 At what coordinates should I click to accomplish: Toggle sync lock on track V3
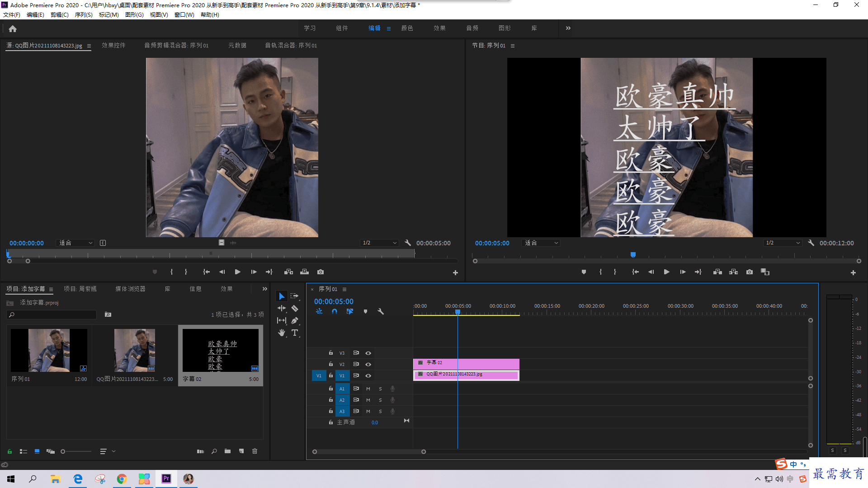click(x=356, y=353)
